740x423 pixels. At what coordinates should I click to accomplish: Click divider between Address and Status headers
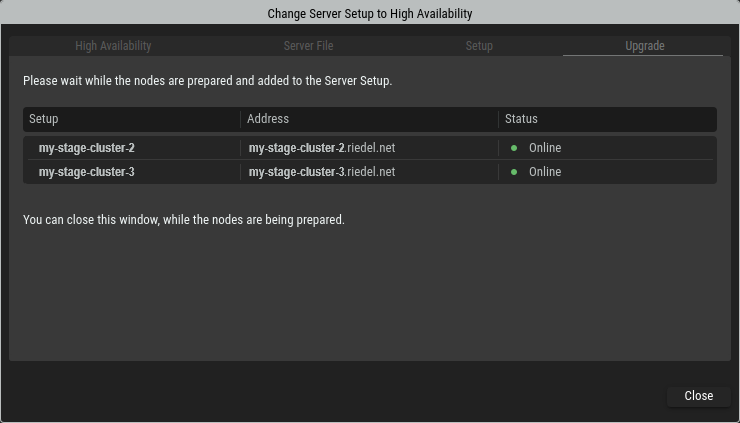498,119
